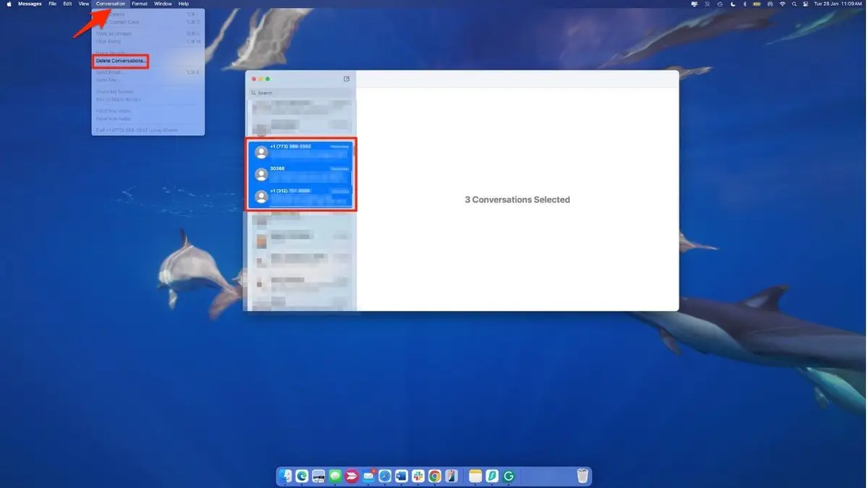Open Surfshark app in the Dock

pyautogui.click(x=492, y=476)
